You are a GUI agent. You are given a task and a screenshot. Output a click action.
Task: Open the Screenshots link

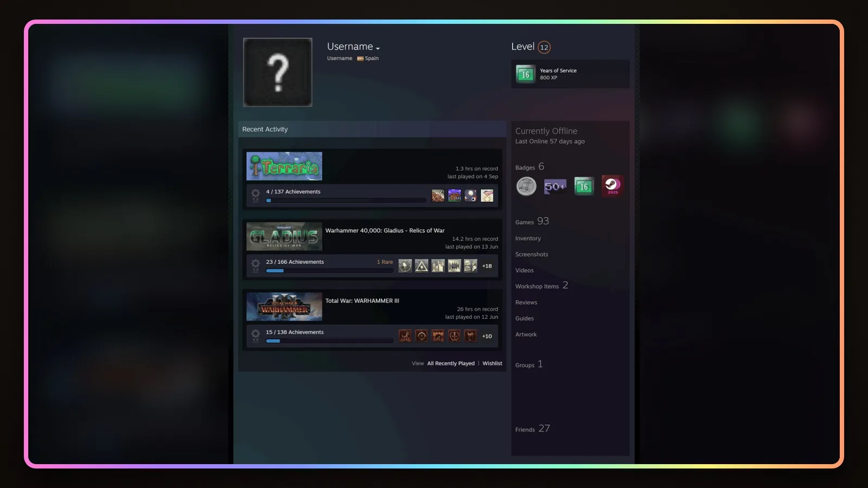pos(532,254)
